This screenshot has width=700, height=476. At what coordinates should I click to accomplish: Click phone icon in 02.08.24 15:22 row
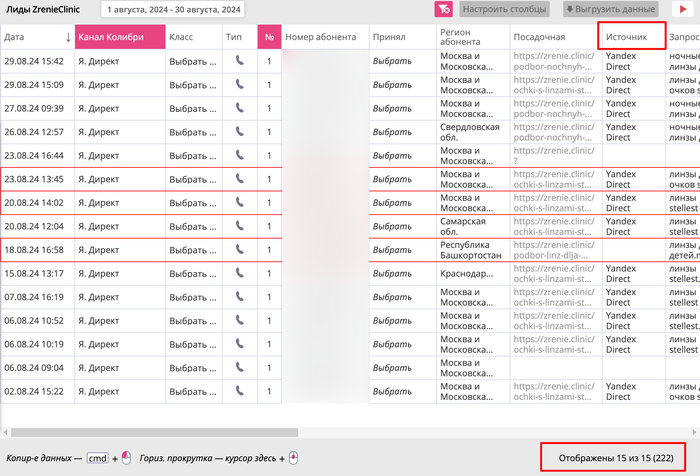tap(240, 391)
